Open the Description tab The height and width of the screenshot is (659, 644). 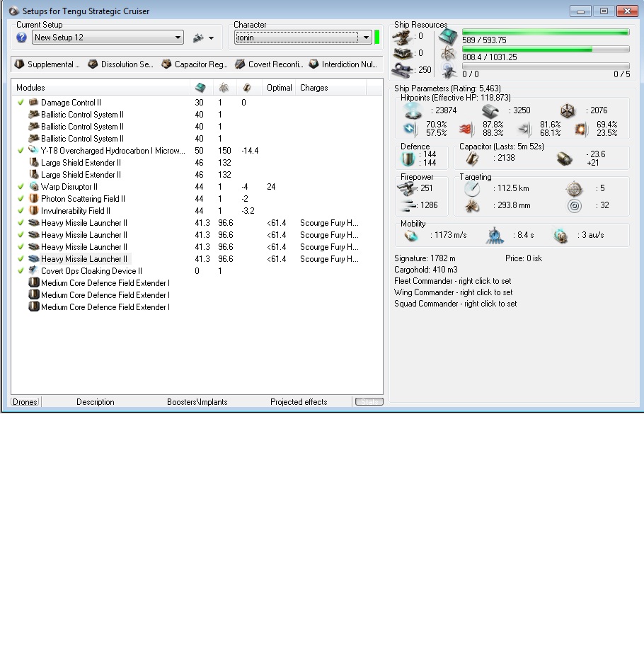tap(96, 402)
